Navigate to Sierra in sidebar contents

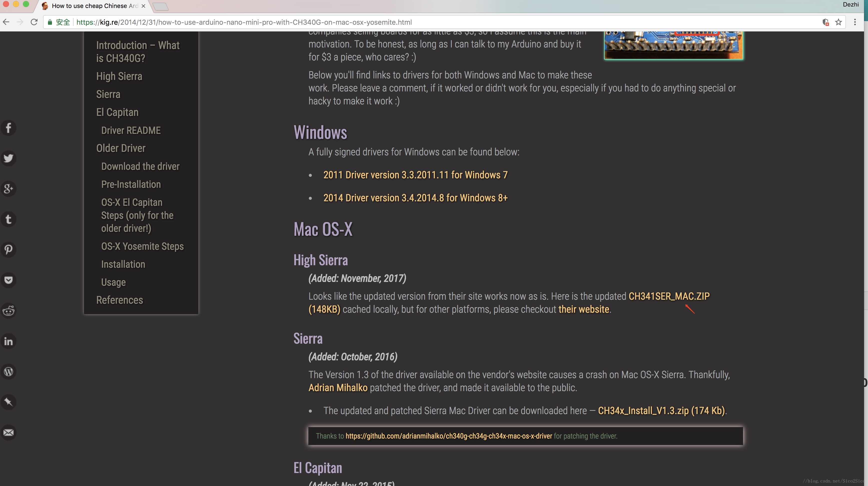(108, 94)
